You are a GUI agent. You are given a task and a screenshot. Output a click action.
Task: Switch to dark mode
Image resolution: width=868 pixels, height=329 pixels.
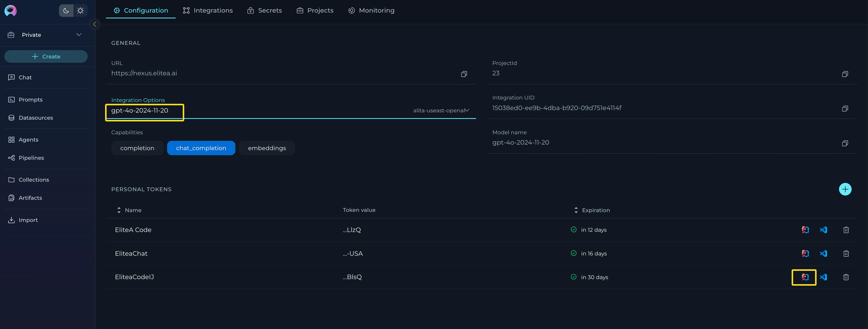(x=66, y=11)
